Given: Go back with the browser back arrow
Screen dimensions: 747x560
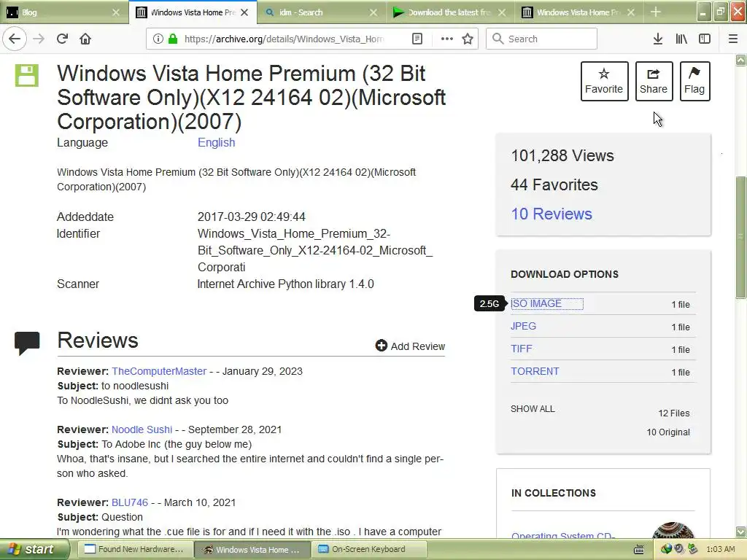Looking at the screenshot, I should tap(15, 39).
